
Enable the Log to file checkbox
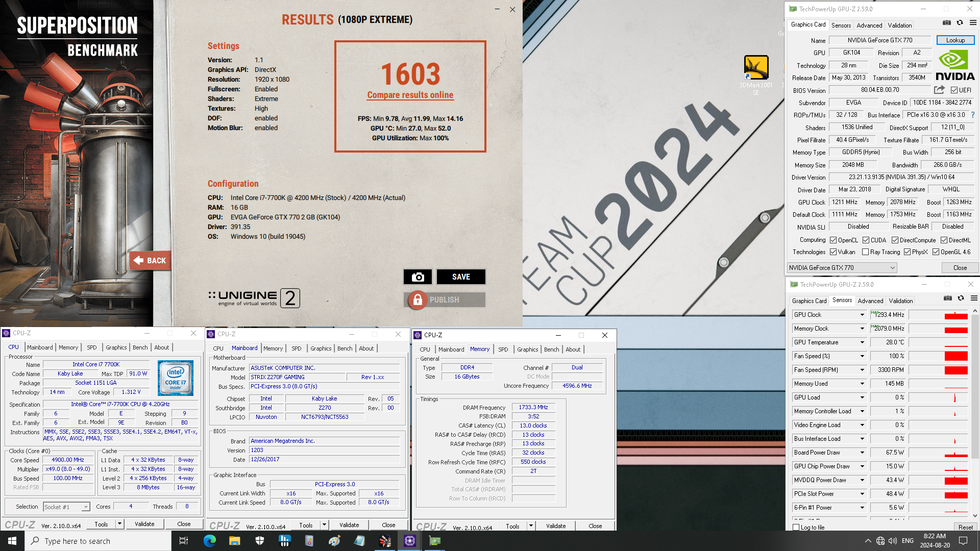click(796, 528)
